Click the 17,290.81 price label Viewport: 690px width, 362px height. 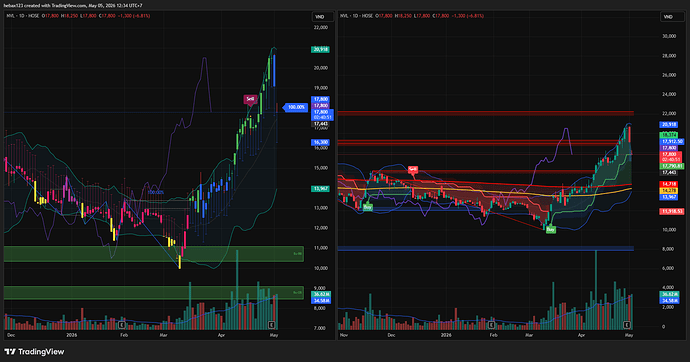[x=672, y=166]
